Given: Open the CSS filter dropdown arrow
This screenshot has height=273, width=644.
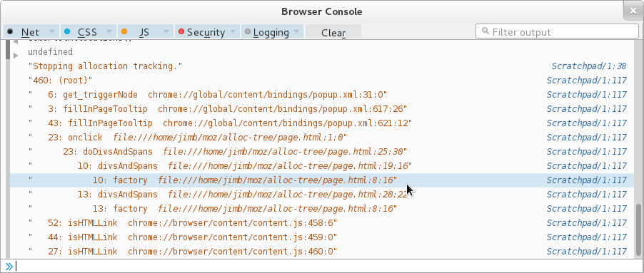Looking at the screenshot, I should point(109,31).
